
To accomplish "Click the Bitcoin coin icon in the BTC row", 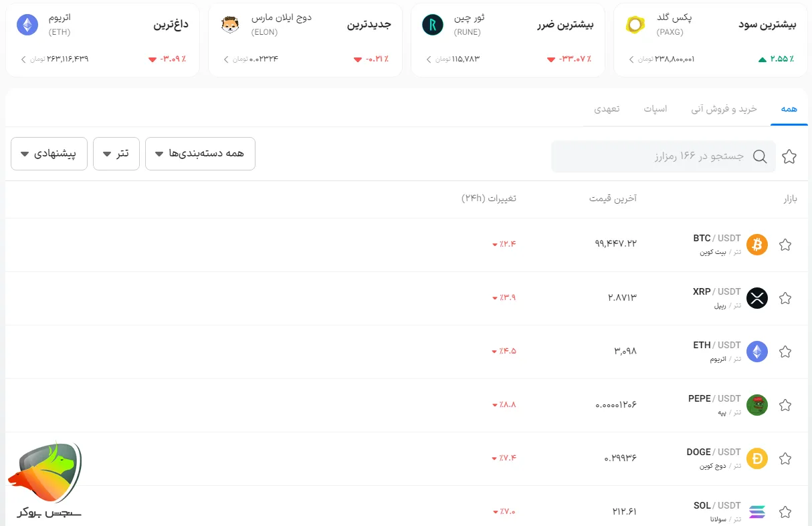I will pyautogui.click(x=756, y=245).
